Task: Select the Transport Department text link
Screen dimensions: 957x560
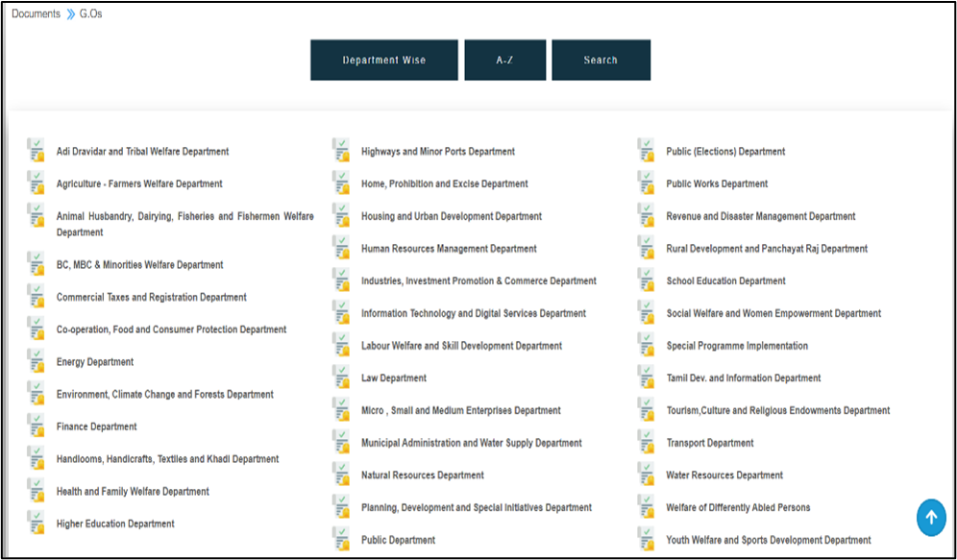Action: tap(710, 443)
